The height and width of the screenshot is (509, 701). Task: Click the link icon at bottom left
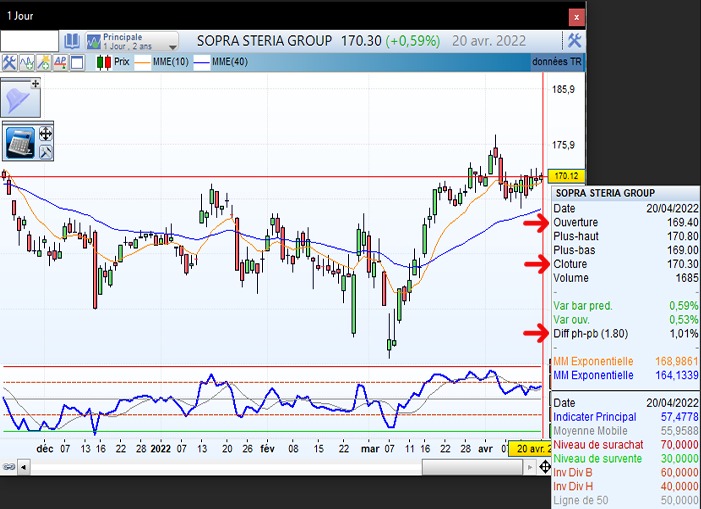click(x=8, y=467)
